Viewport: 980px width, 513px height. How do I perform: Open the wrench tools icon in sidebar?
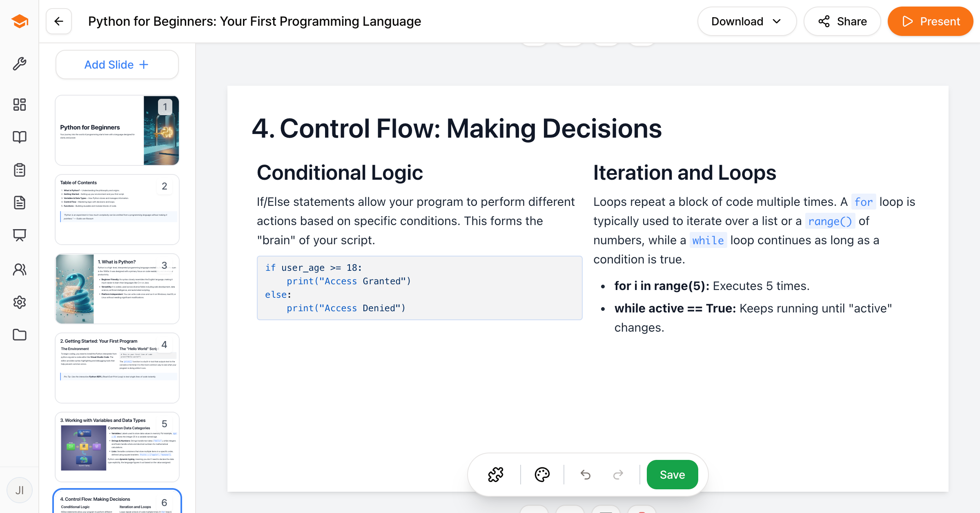click(x=20, y=64)
